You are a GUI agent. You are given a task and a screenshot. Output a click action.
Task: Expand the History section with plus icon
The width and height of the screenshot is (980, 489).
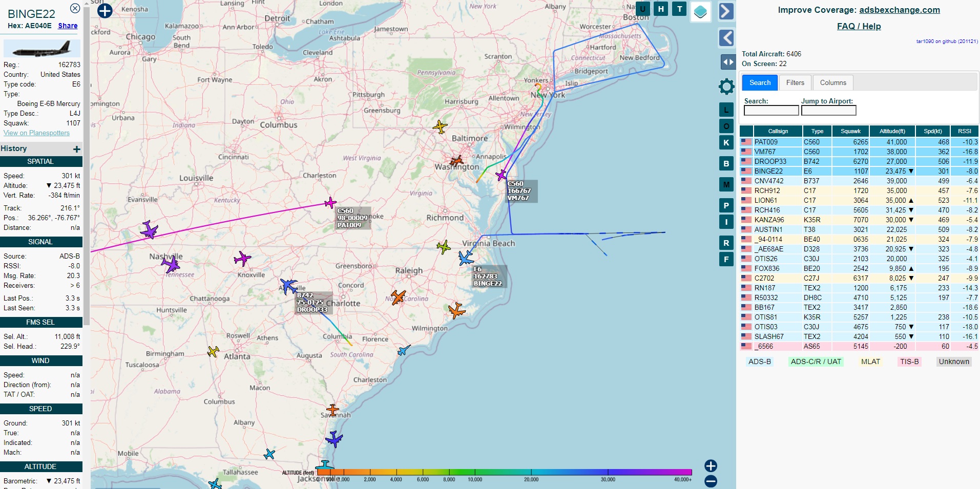coord(77,149)
